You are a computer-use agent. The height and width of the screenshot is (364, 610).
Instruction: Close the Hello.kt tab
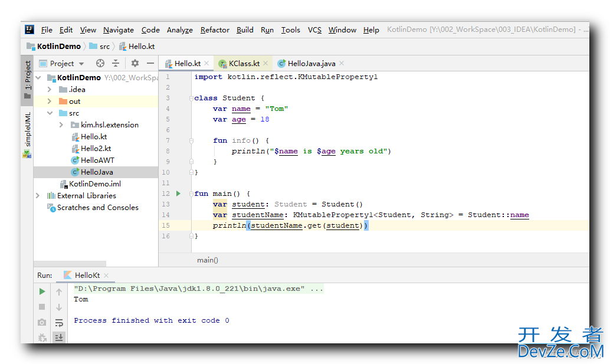point(206,63)
